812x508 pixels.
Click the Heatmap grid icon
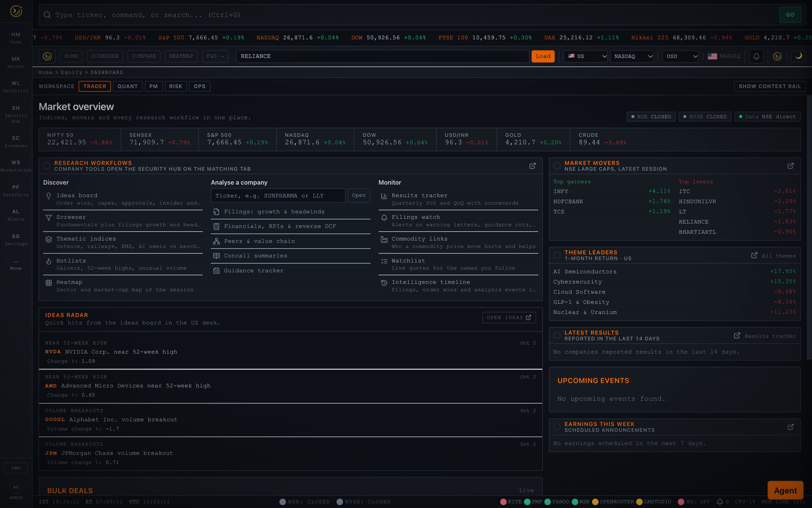click(x=49, y=282)
